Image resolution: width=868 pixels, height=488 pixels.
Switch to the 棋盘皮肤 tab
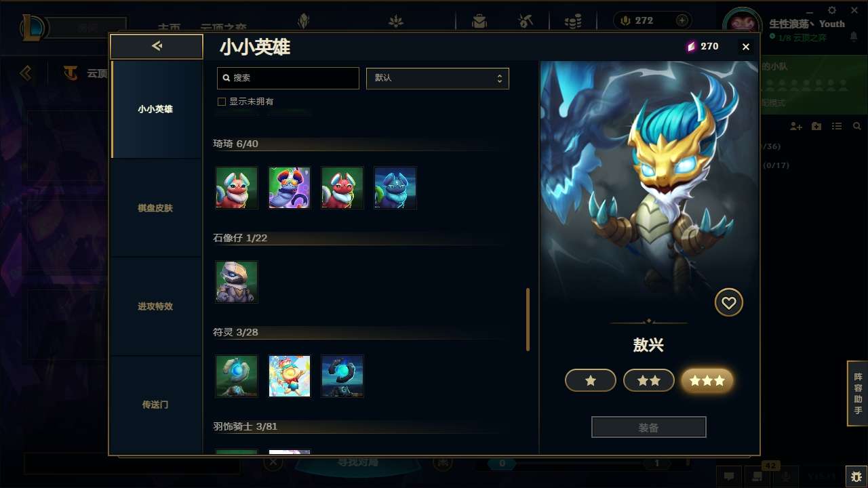point(155,208)
